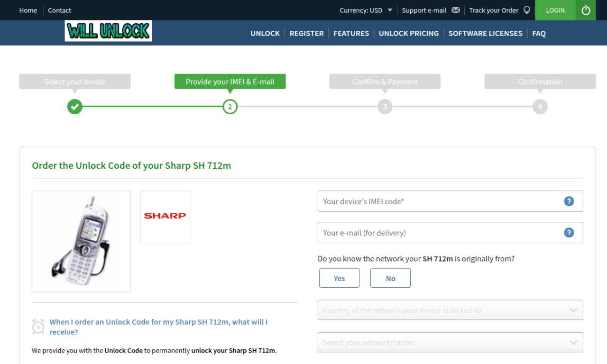Click the device IMEI code input field
The width and height of the screenshot is (607, 364).
[x=450, y=201]
